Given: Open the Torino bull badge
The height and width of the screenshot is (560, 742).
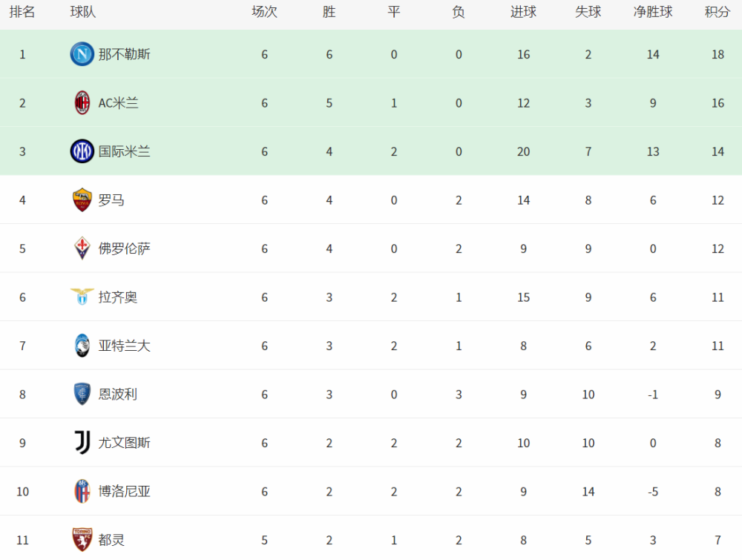Looking at the screenshot, I should click(x=82, y=540).
